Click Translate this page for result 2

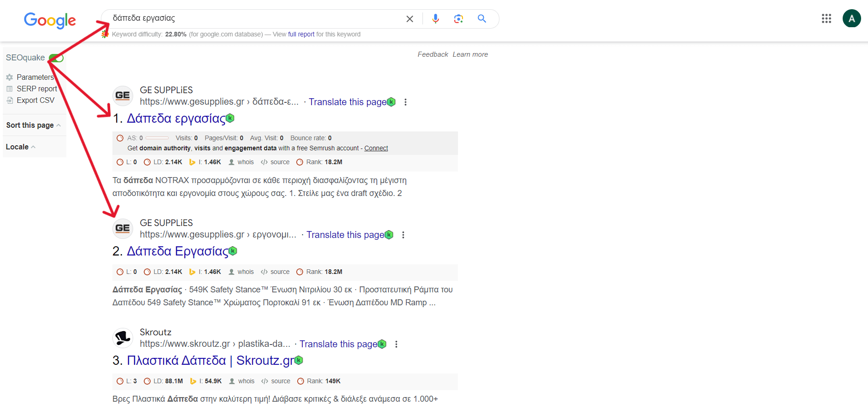345,235
